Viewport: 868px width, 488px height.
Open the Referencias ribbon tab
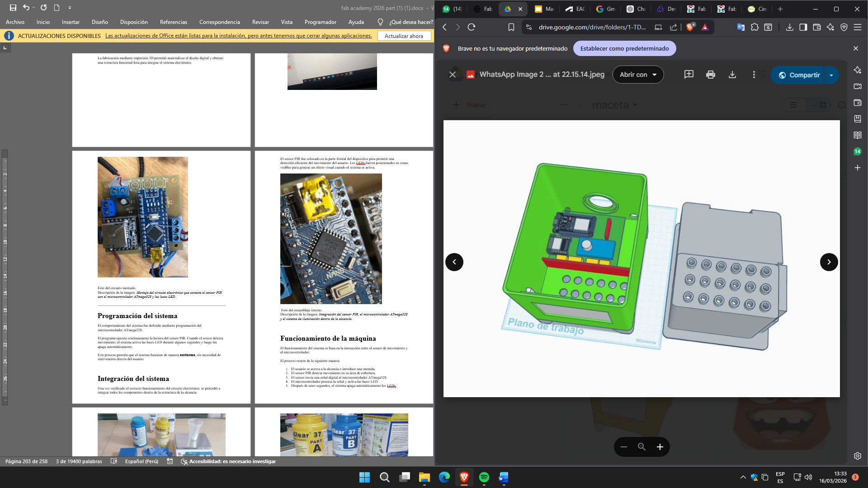[173, 22]
